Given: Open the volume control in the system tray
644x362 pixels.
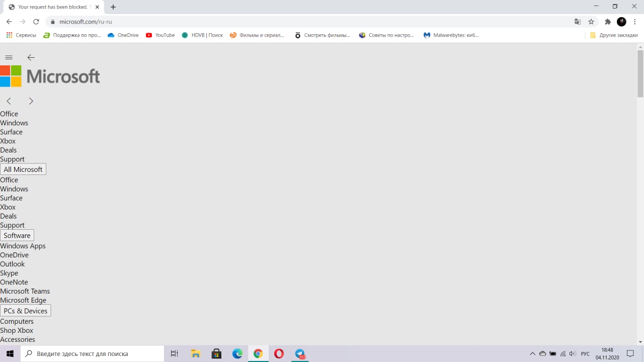Looking at the screenshot, I should point(573,353).
